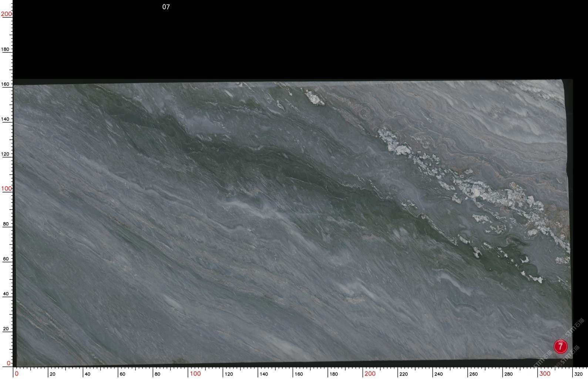Click the 40 mark on vertical ruler
Image resolution: width=588 pixels, height=380 pixels.
click(x=6, y=294)
